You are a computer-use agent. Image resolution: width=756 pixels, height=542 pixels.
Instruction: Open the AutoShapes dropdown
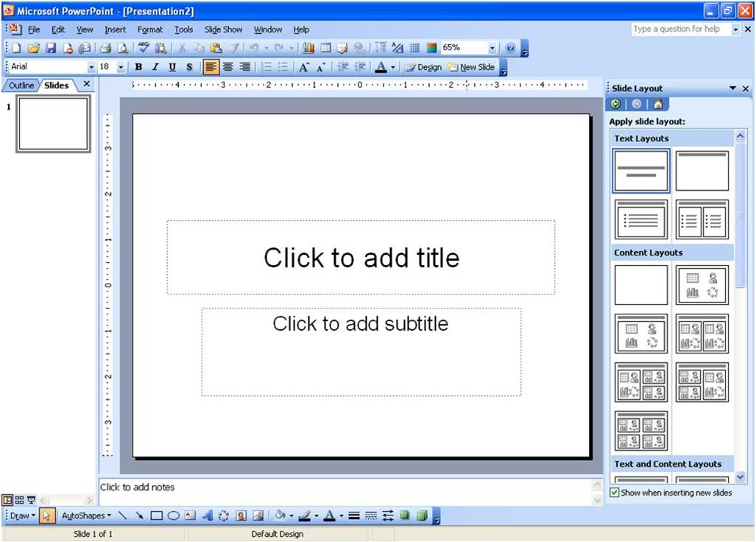86,515
